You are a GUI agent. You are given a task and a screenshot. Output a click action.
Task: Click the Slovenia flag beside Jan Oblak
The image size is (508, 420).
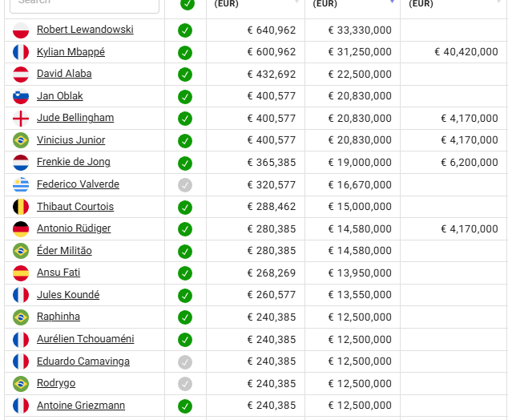[x=21, y=97]
